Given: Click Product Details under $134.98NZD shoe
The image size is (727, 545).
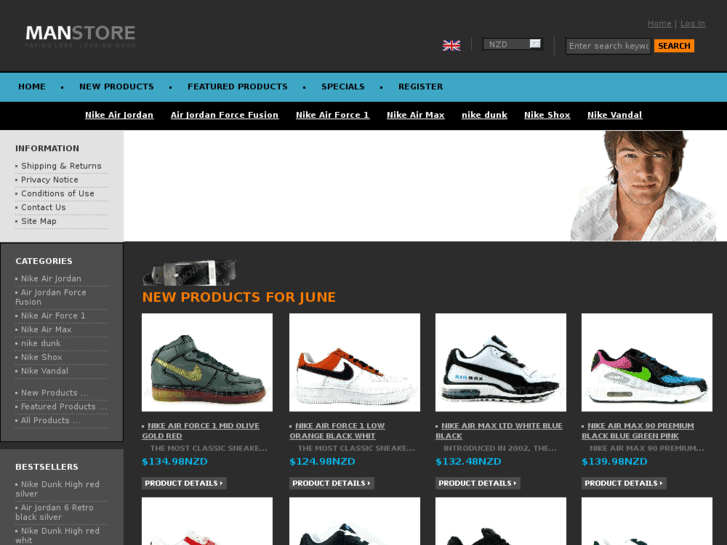Looking at the screenshot, I should tap(184, 483).
